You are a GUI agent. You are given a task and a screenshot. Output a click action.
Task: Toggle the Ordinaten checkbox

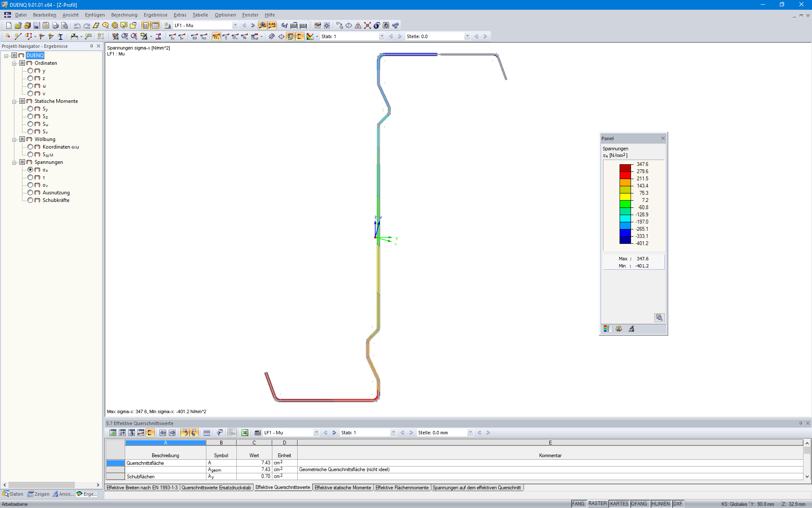click(x=22, y=63)
